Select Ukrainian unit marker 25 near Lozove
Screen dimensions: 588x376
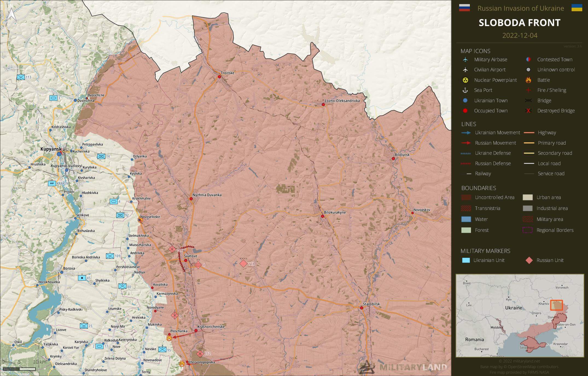click(x=84, y=326)
